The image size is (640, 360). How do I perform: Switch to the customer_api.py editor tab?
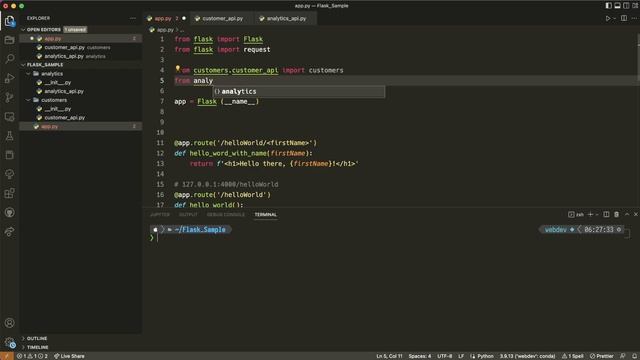(x=222, y=18)
